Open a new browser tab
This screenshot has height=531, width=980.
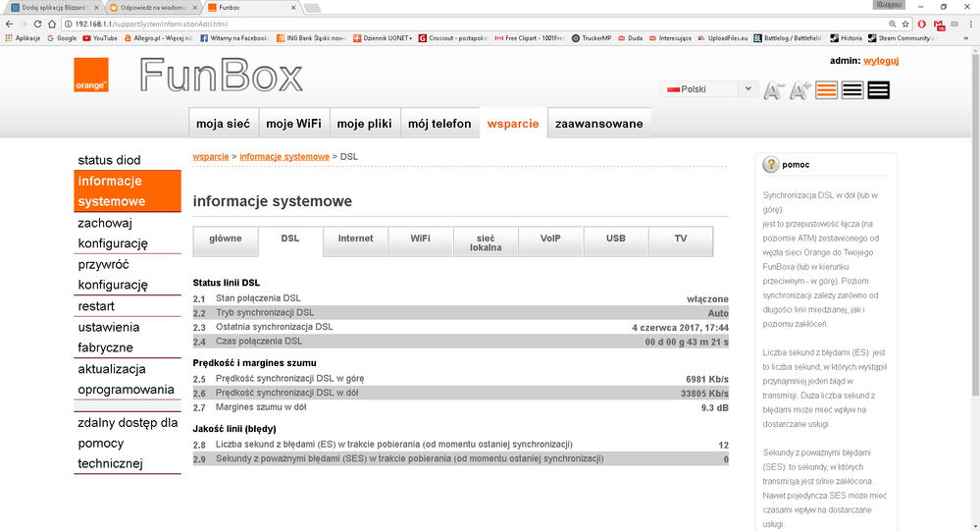[312, 8]
